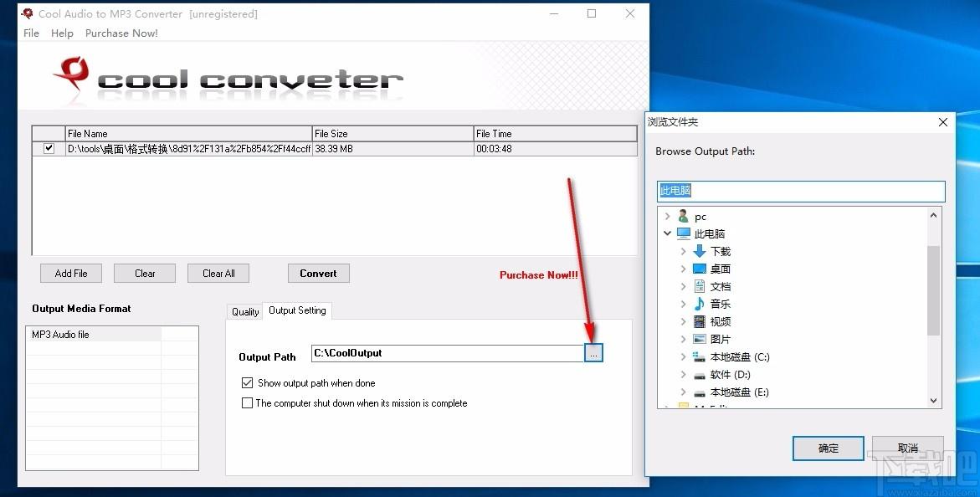Image resolution: width=980 pixels, height=497 pixels.
Task: Switch to the Quality tab
Action: point(245,311)
